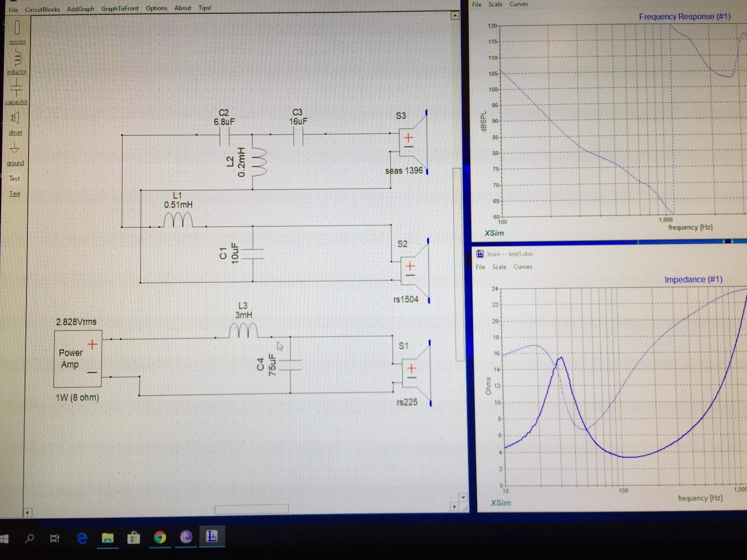This screenshot has width=747, height=560.
Task: Open the CircuitBlocks menu
Action: pos(42,9)
